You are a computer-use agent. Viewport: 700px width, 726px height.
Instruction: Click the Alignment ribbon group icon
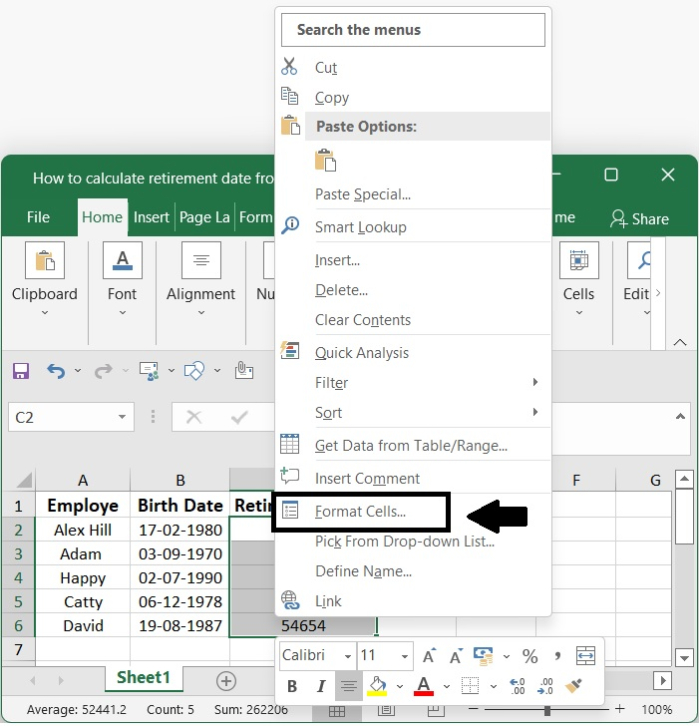(201, 260)
